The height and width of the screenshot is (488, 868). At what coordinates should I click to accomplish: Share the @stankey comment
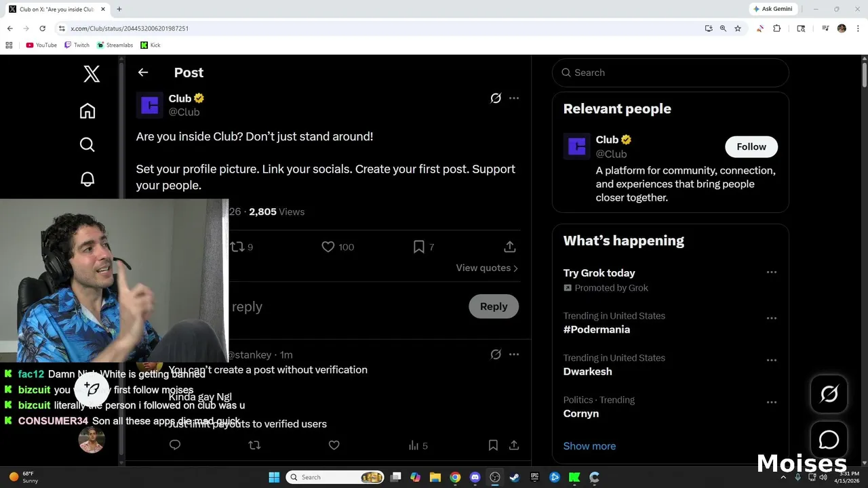click(514, 445)
